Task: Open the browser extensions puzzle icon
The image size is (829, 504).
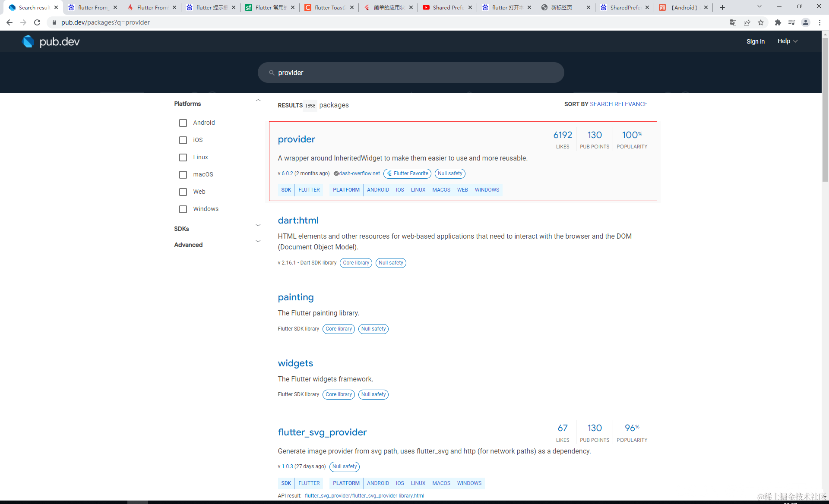Action: pos(778,22)
